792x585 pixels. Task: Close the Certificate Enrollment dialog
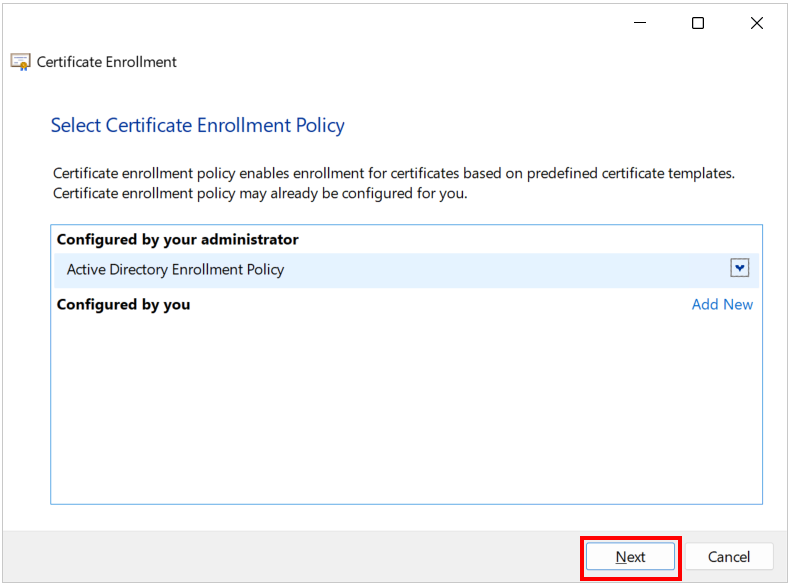(757, 23)
